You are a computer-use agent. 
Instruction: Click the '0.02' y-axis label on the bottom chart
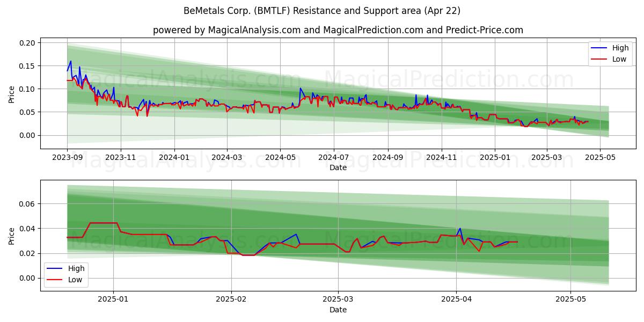(27, 253)
